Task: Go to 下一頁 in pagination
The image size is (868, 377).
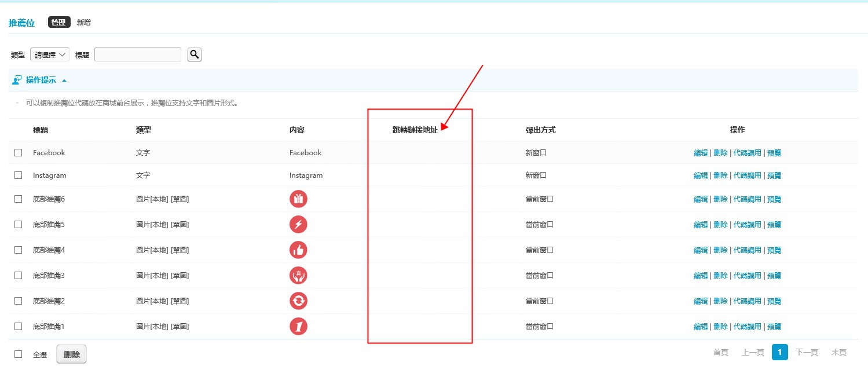Action: [807, 353]
